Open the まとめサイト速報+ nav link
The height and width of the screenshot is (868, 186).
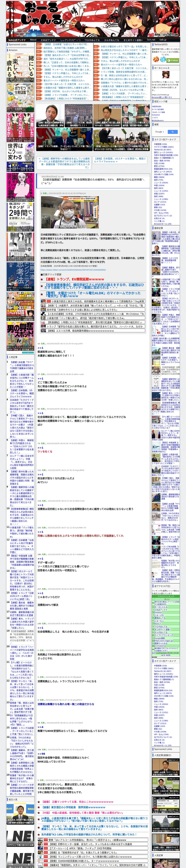click(133, 40)
